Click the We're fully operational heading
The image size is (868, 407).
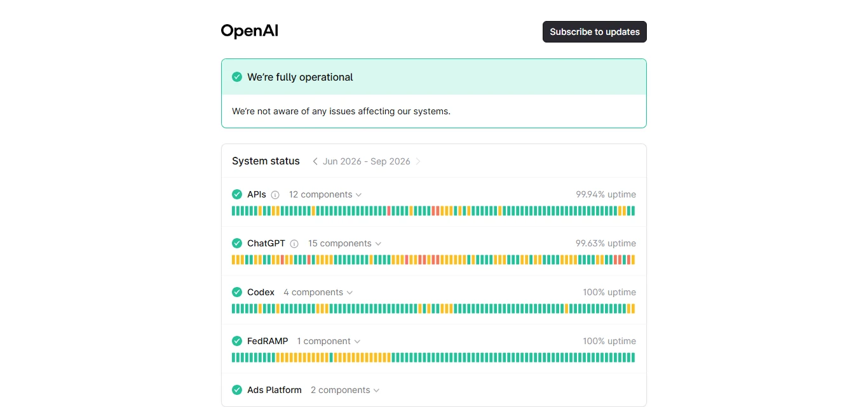pos(300,77)
